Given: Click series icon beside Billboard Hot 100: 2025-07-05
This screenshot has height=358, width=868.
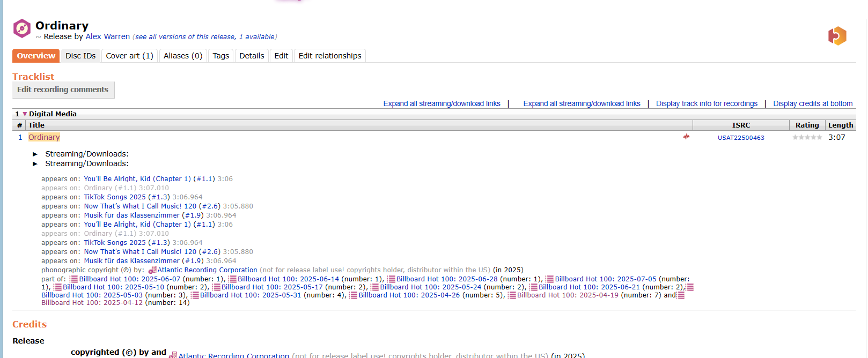Looking at the screenshot, I should (x=549, y=279).
